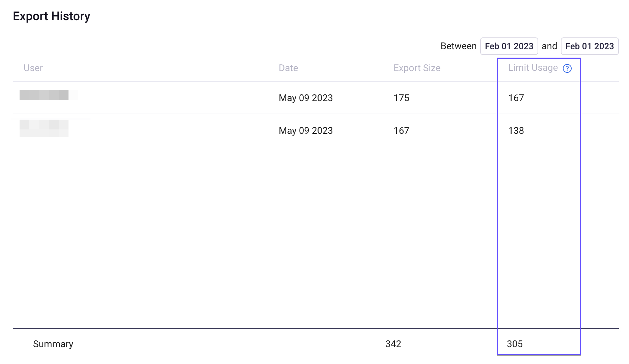The height and width of the screenshot is (364, 629).
Task: Click the total export size value 342
Action: (393, 344)
